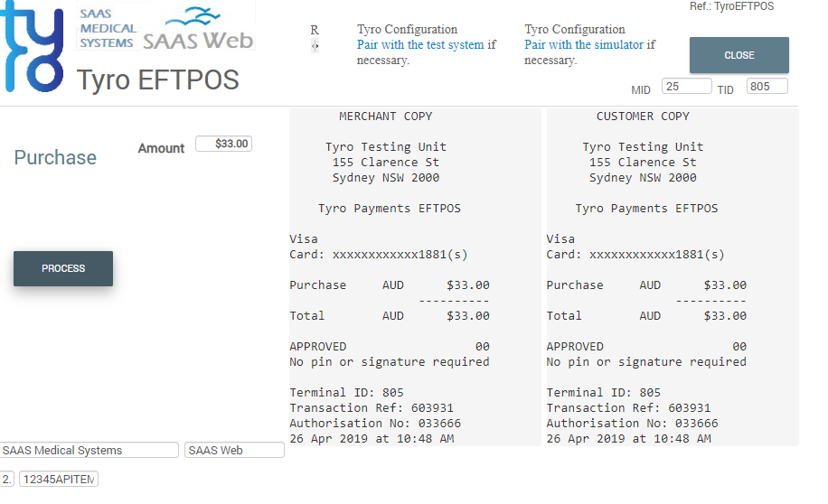The height and width of the screenshot is (504, 828).
Task: Click the 'MERCHANT COPY' receipt header
Action: (385, 117)
